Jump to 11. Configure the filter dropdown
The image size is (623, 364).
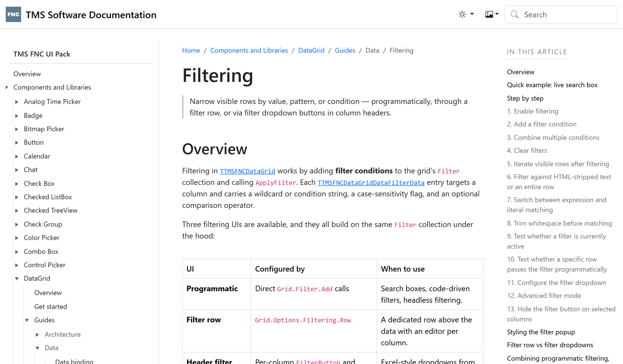coord(556,283)
